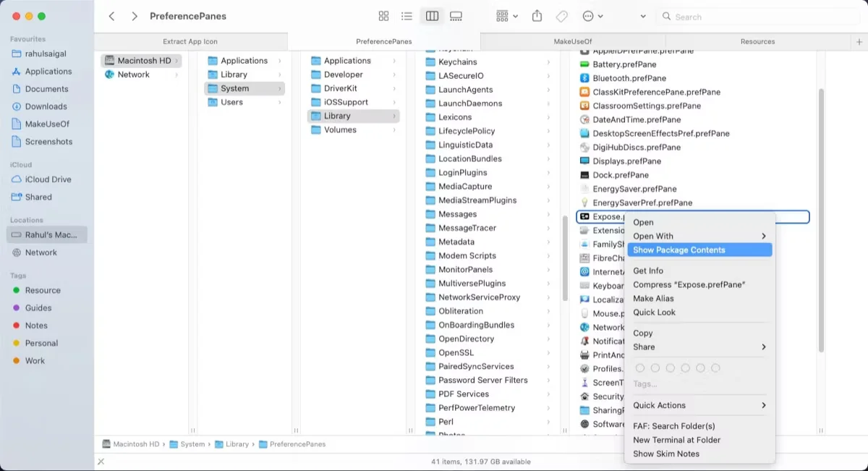This screenshot has height=471, width=868.
Task: Switch to icon view in toolbar
Action: (383, 16)
